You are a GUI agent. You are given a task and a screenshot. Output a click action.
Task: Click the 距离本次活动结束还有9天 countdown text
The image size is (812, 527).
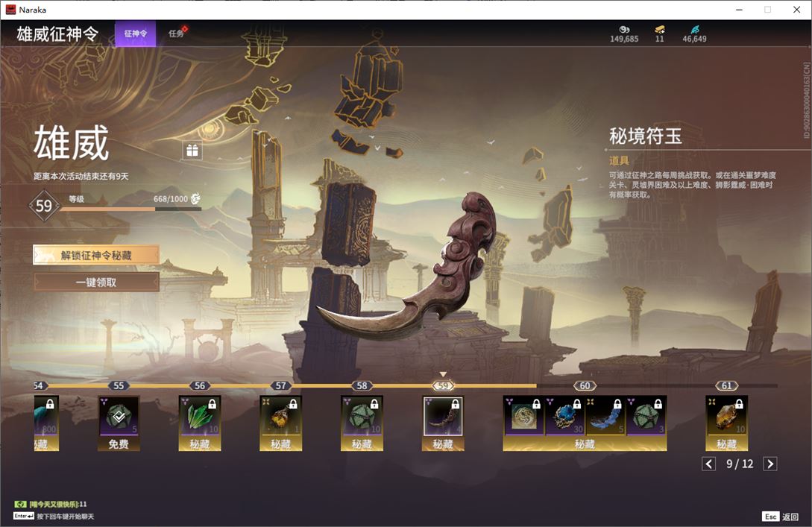tap(81, 176)
